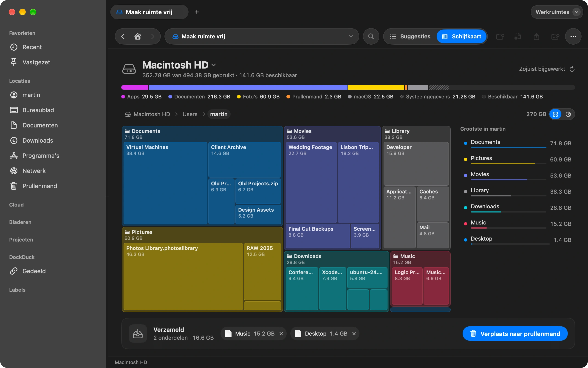This screenshot has width=588, height=368.
Task: Select Downloads in Grootste in martin list
Action: pos(517,207)
